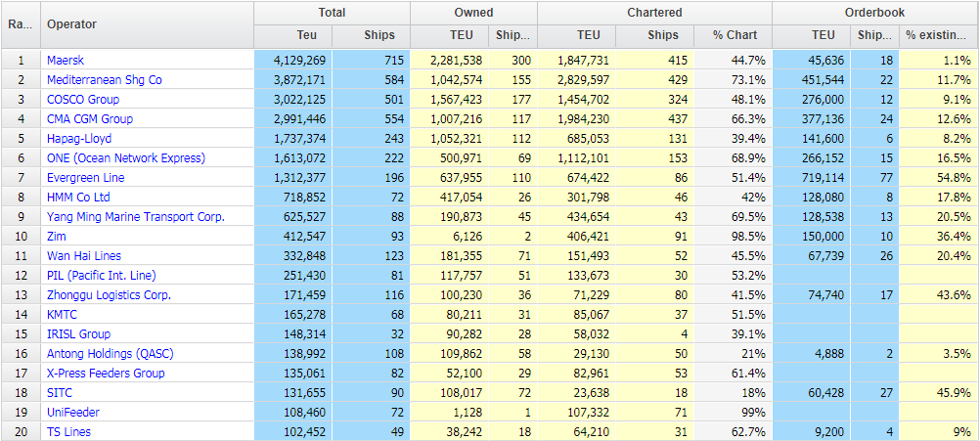Screen dimensions: 980x441
Task: Open the Zhonggu Logistics Corp. link
Action: pyautogui.click(x=109, y=295)
